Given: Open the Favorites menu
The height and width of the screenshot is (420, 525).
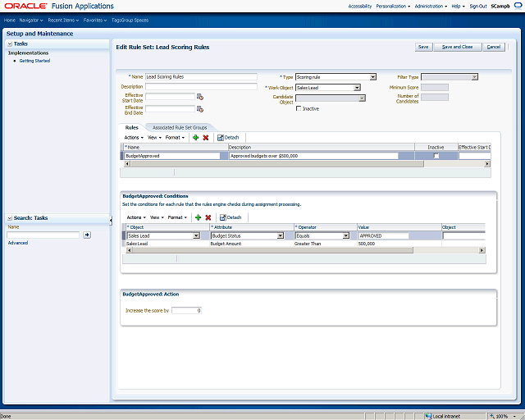Looking at the screenshot, I should pyautogui.click(x=95, y=20).
